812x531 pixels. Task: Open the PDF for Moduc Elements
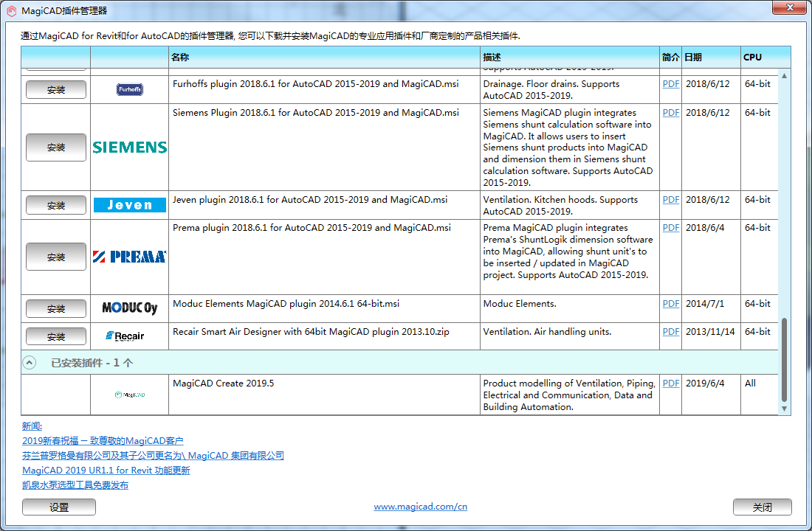(670, 303)
